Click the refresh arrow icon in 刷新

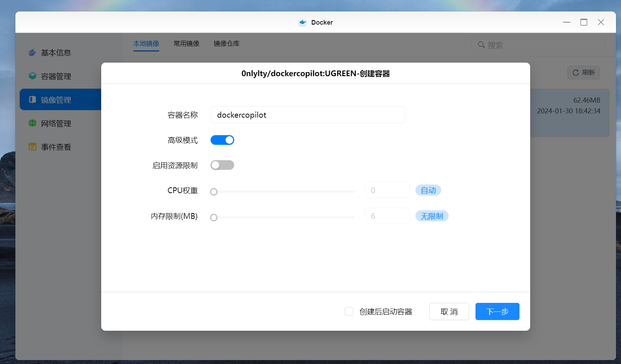tap(576, 73)
